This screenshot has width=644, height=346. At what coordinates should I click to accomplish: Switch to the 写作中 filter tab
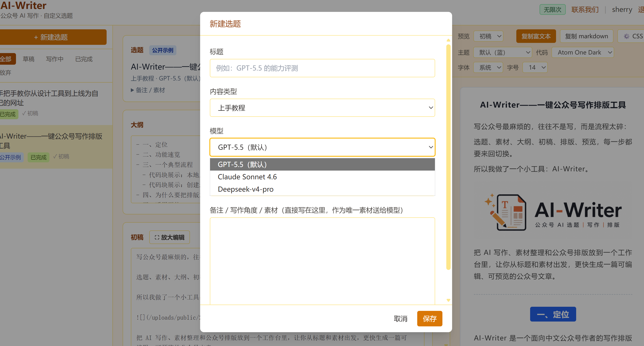coord(55,59)
